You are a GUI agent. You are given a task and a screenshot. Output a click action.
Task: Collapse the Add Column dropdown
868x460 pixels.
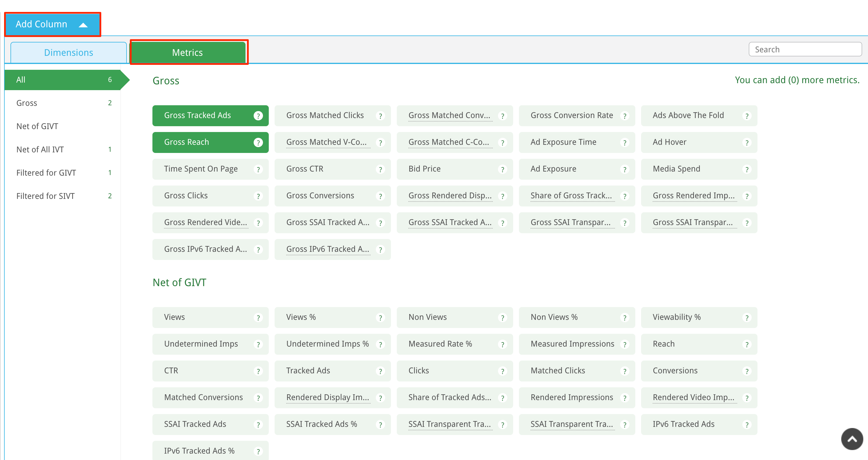pyautogui.click(x=53, y=24)
